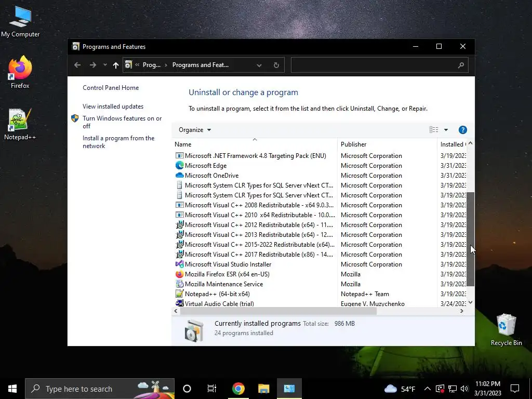The image size is (532, 399).
Task: Open Task View on taskbar
Action: point(212,389)
